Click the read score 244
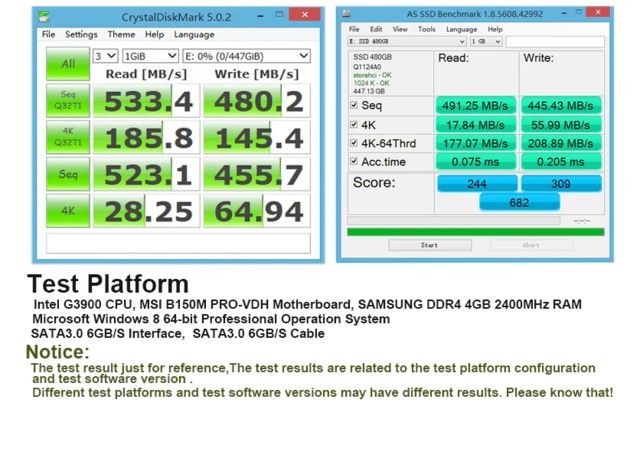Screen dimensions: 640x452 [x=477, y=184]
